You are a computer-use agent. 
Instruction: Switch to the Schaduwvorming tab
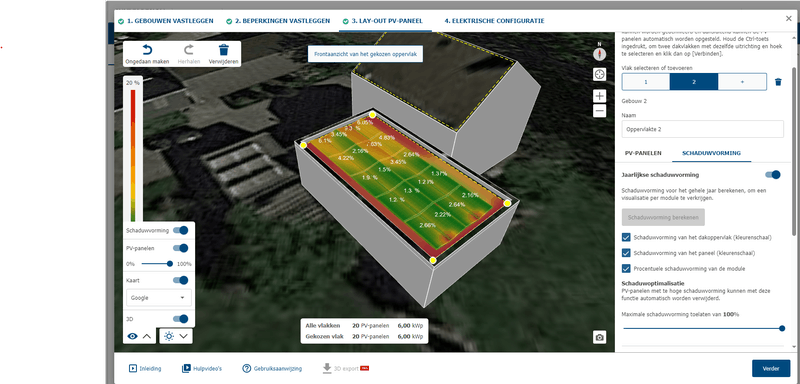pos(711,153)
